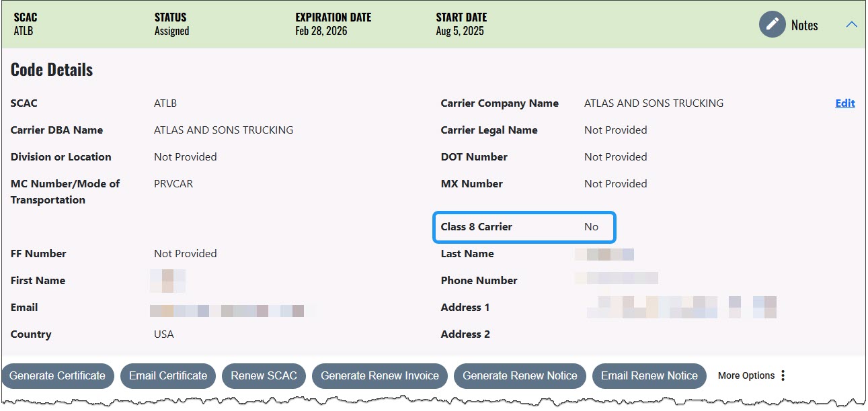Click the Code Details heading

(52, 70)
